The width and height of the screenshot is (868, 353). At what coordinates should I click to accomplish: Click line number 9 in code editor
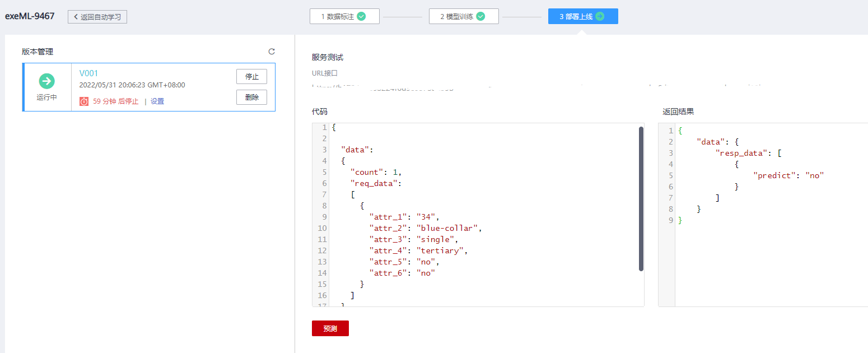[322, 217]
